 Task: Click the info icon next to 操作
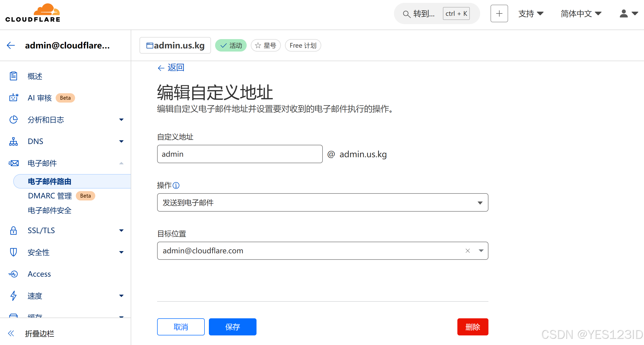tap(176, 185)
